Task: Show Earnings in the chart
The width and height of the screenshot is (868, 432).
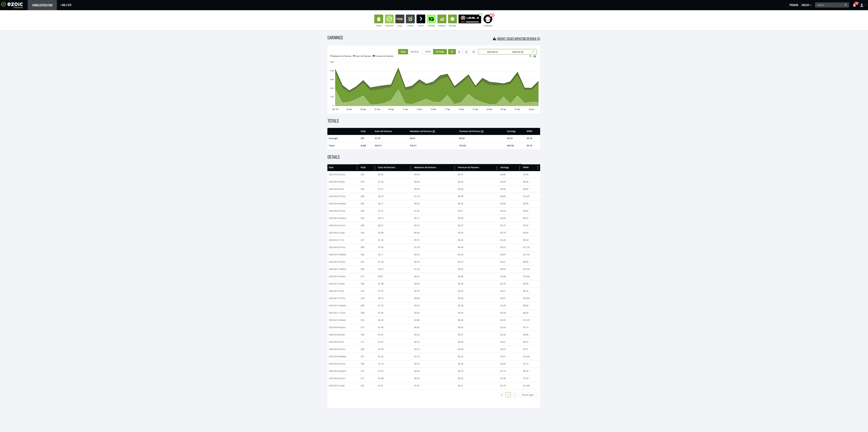Action: 440,52
